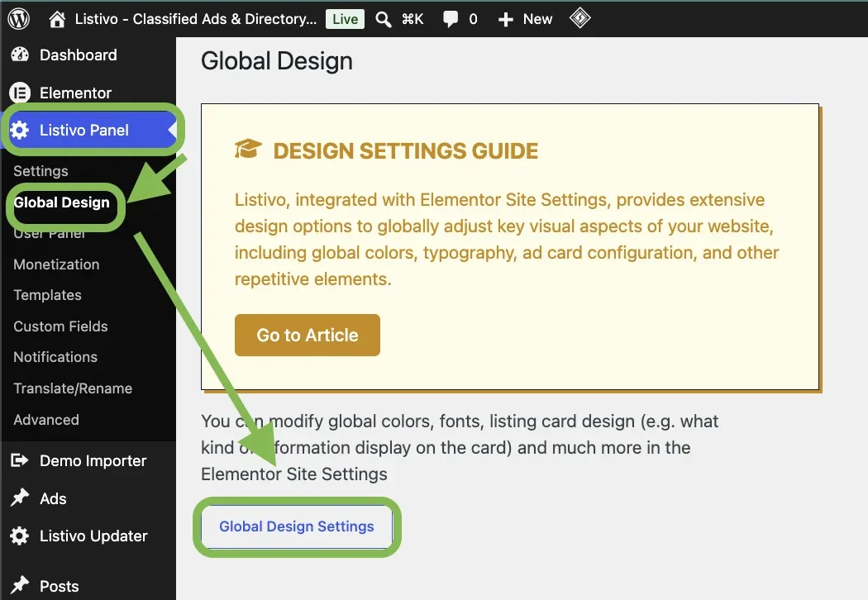Click the graduation cap guide icon
The height and width of the screenshot is (600, 868).
[x=247, y=150]
